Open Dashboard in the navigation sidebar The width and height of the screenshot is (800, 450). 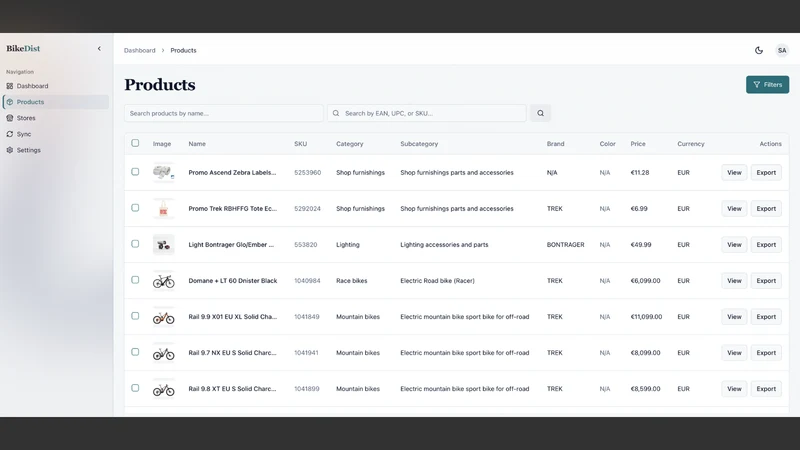[55, 86]
